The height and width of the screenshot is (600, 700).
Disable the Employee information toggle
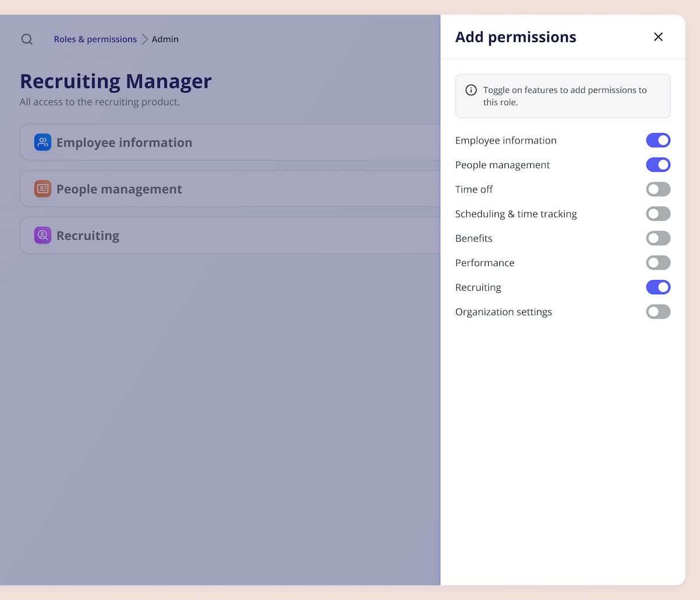pos(658,140)
